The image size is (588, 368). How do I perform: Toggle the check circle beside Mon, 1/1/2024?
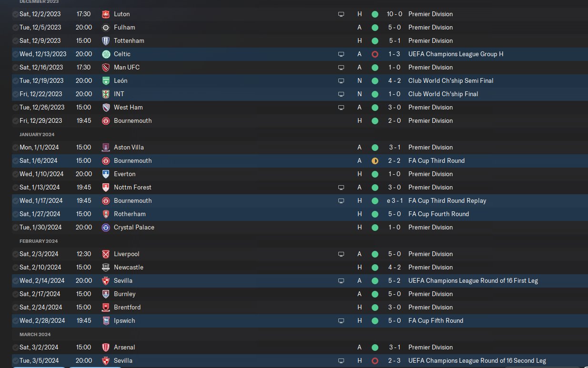click(x=16, y=148)
